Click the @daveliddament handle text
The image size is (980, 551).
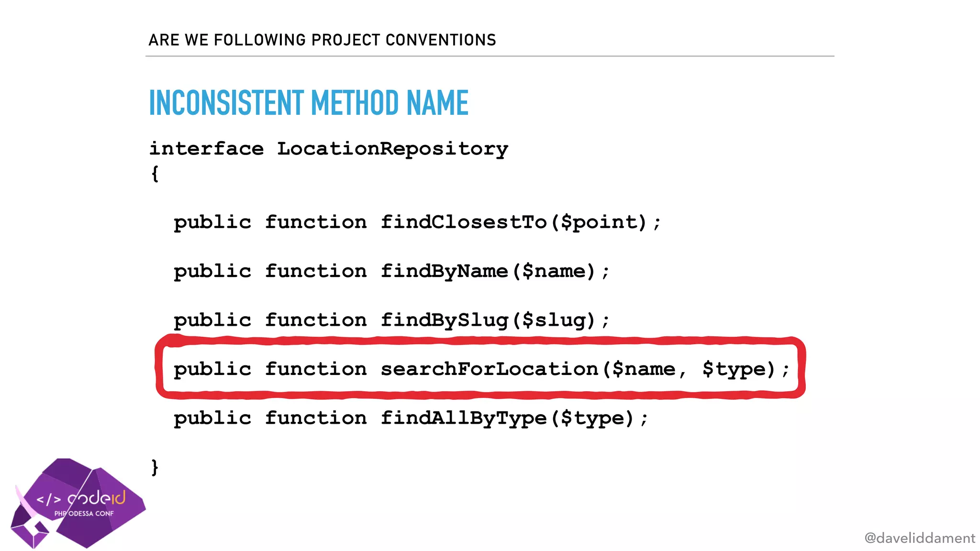[919, 539]
